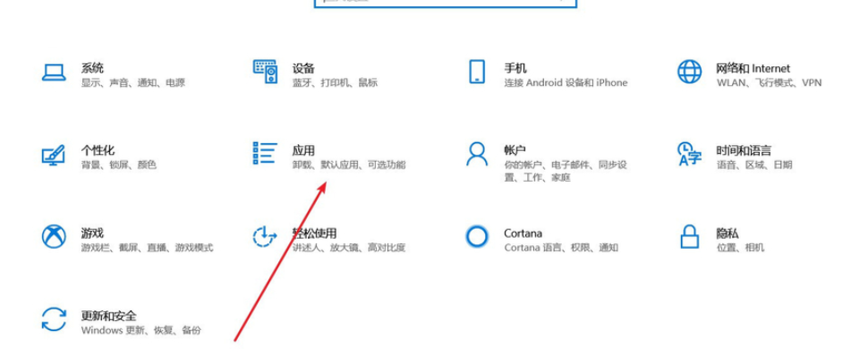868x356 pixels.
Task: Click the 帐户 description text
Action: 566,171
